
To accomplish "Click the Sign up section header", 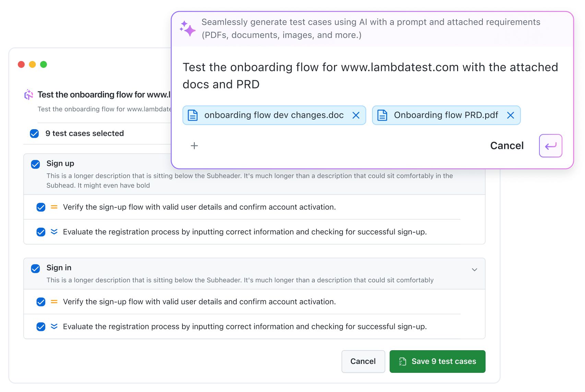I will pos(60,164).
